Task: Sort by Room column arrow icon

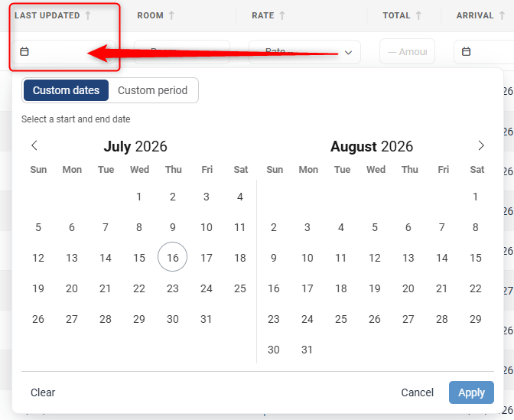Action: [x=171, y=15]
